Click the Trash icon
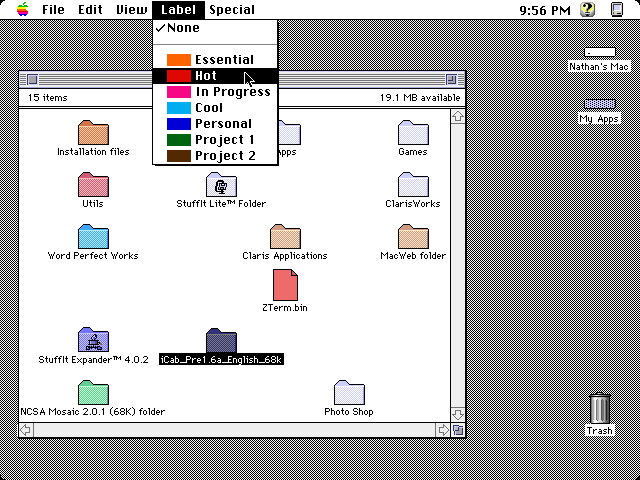Viewport: 640px width, 480px height. (600, 410)
